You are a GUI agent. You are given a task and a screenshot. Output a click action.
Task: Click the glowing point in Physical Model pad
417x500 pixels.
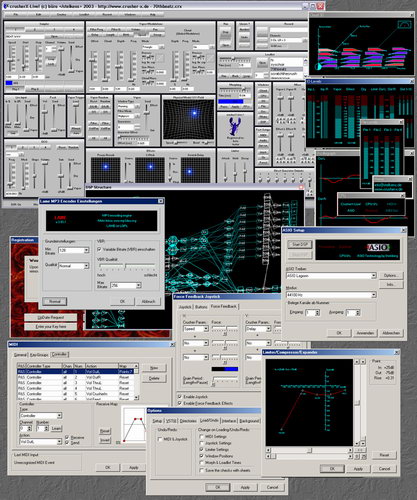click(x=194, y=113)
